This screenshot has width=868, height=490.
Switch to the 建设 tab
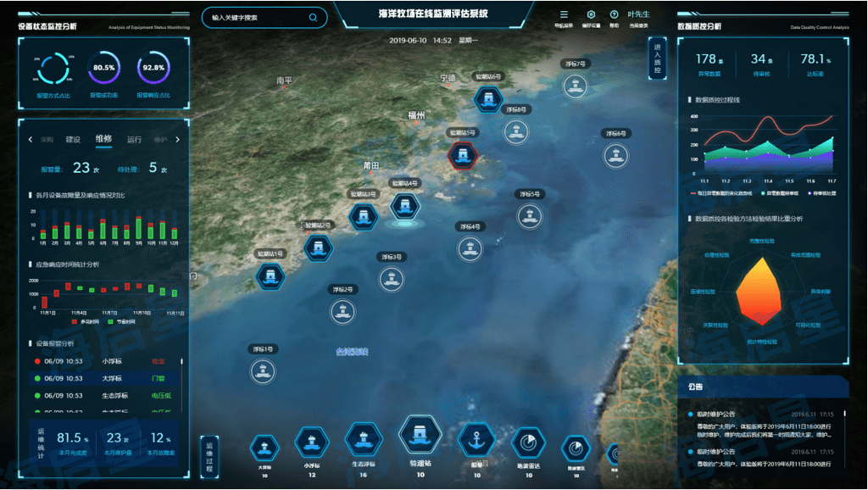tap(73, 140)
